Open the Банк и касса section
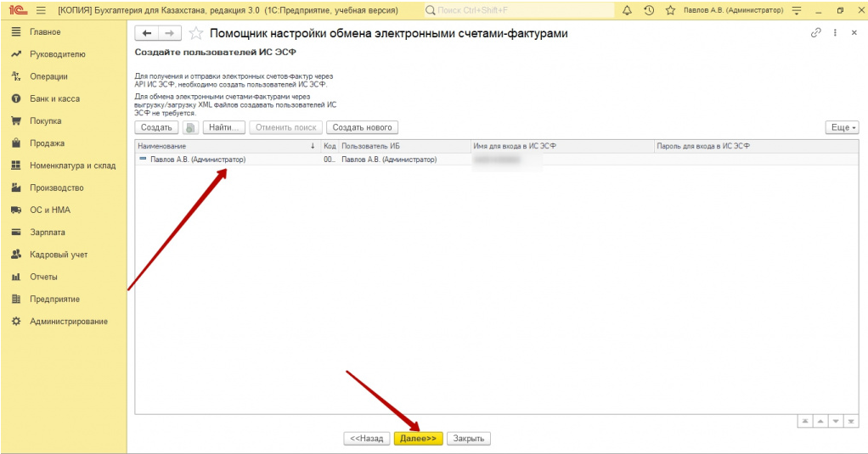This screenshot has height=454, width=868. point(54,98)
